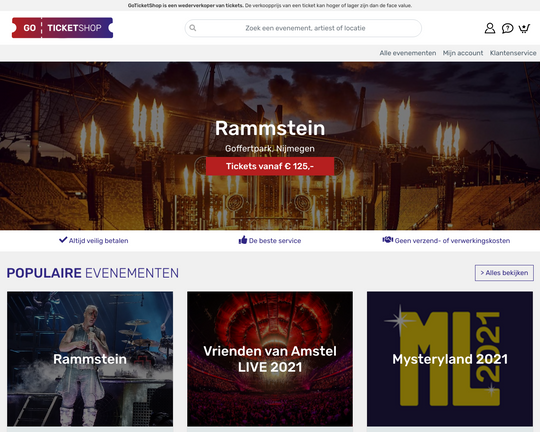Click the checkmark icon beside Altijd veilig betalen
Screen dimensions: 540x432
(x=63, y=240)
